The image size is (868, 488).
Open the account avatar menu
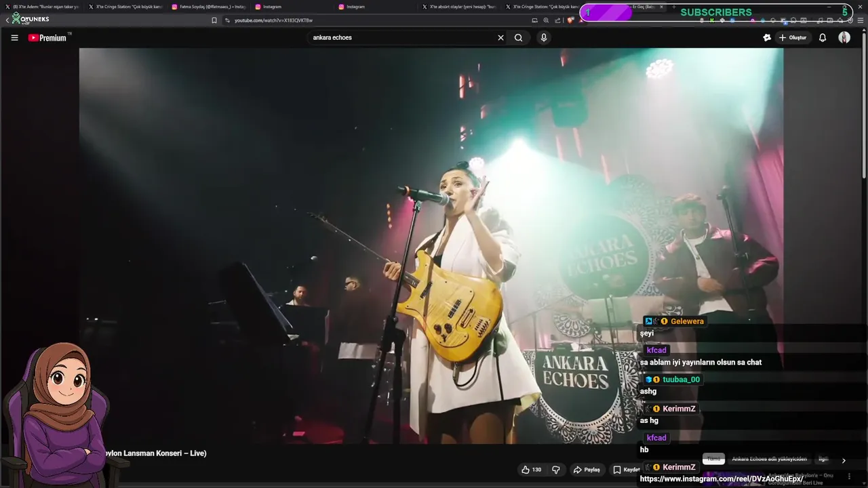[844, 38]
